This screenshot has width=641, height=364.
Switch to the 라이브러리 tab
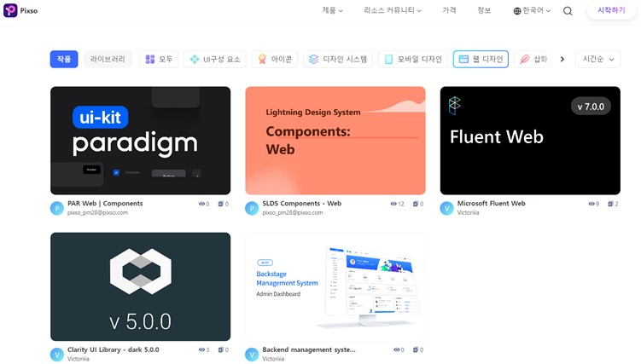[x=108, y=59]
